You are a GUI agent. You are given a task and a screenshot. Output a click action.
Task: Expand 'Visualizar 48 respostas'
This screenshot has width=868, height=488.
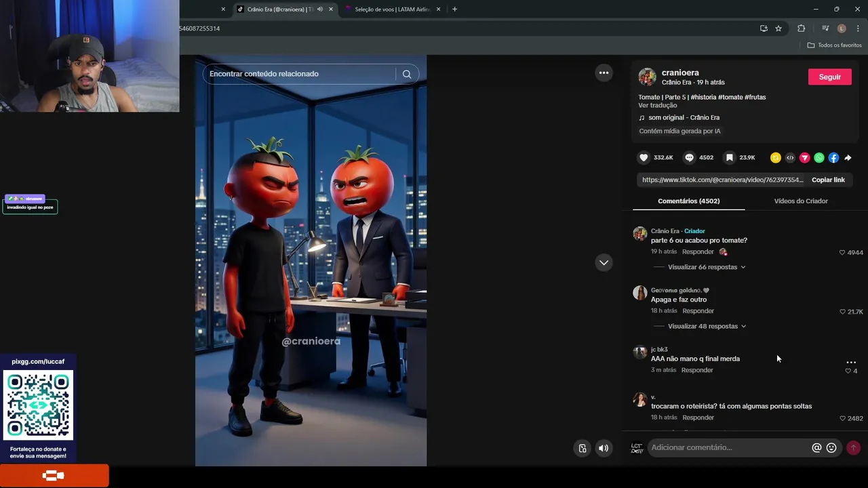[707, 326]
